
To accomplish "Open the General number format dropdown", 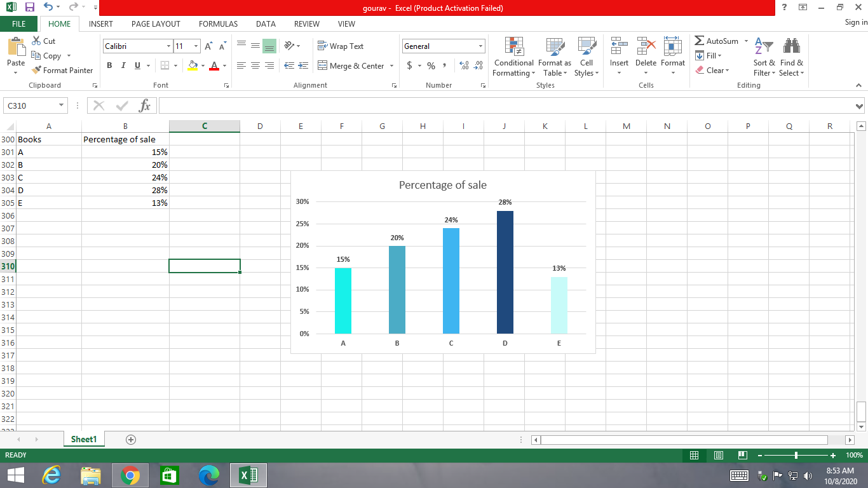I will (x=481, y=46).
